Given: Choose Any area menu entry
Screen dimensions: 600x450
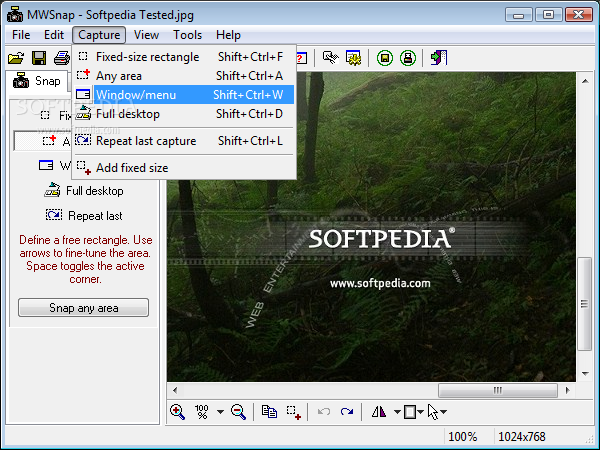Looking at the screenshot, I should (x=184, y=75).
